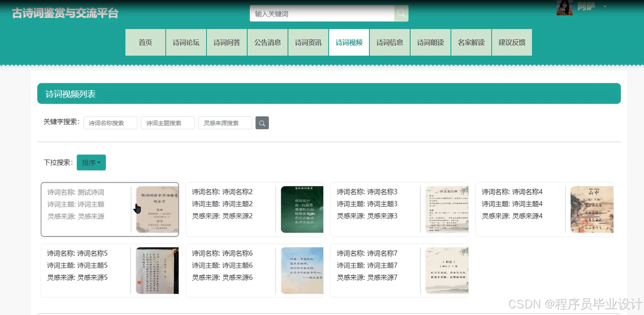The width and height of the screenshot is (644, 315).
Task: Open the 排序 sort dropdown
Action: 91,163
